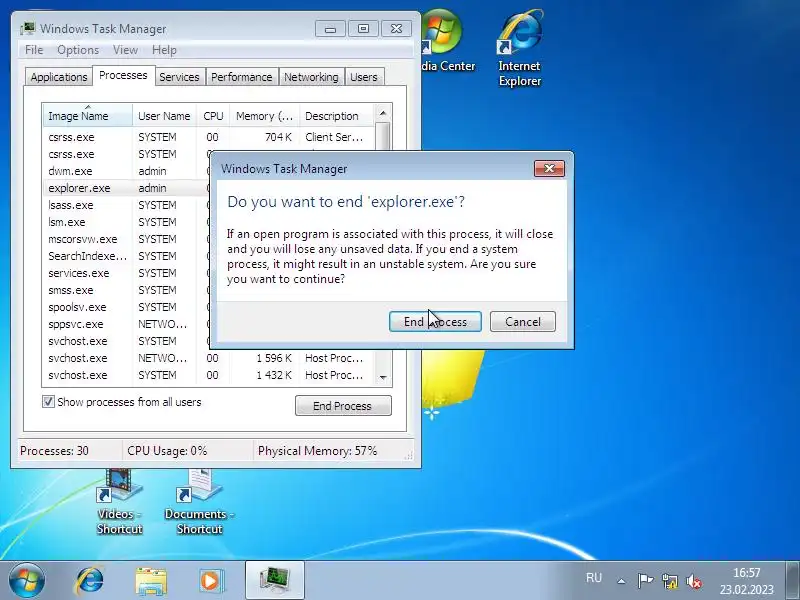
Task: Click Physical Memory: 57% in status bar
Action: pyautogui.click(x=317, y=451)
